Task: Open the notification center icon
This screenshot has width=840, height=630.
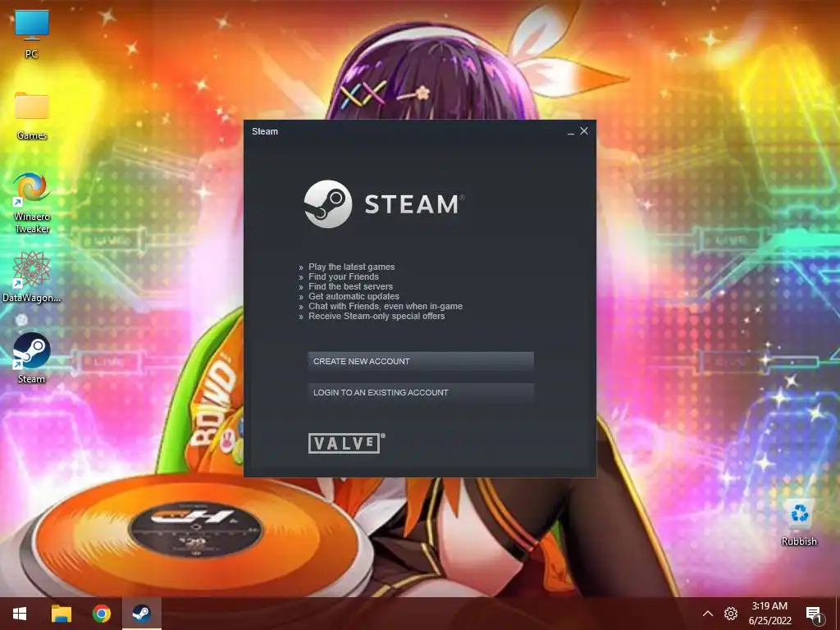Action: 815,614
